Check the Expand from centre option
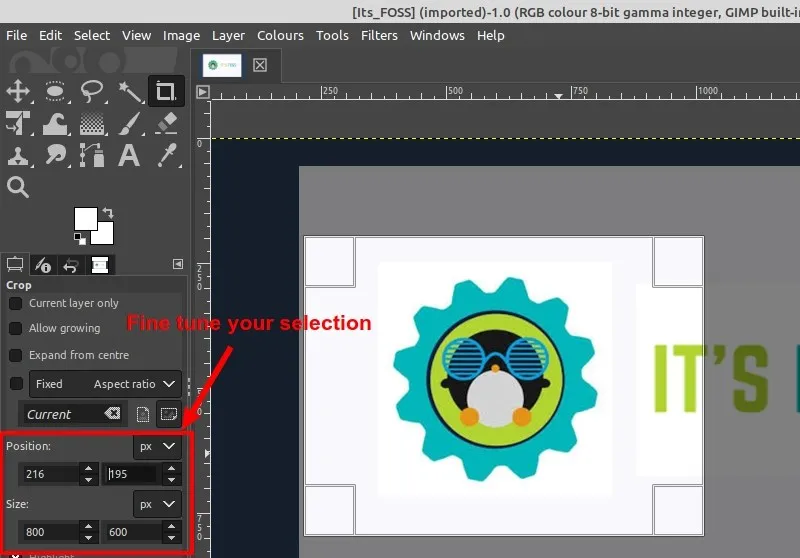800x558 pixels. [16, 355]
